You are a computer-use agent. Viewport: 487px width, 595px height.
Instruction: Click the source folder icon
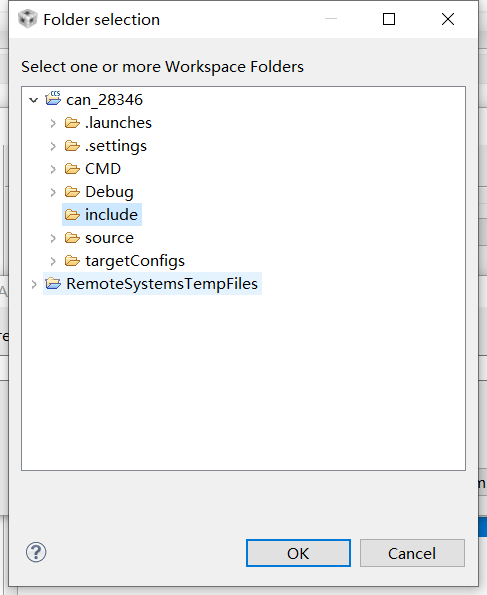click(72, 238)
